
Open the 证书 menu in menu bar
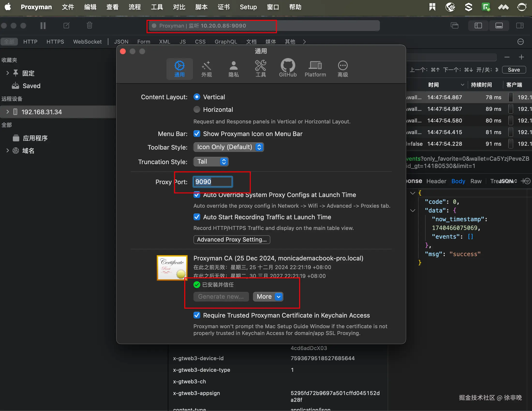(x=223, y=7)
